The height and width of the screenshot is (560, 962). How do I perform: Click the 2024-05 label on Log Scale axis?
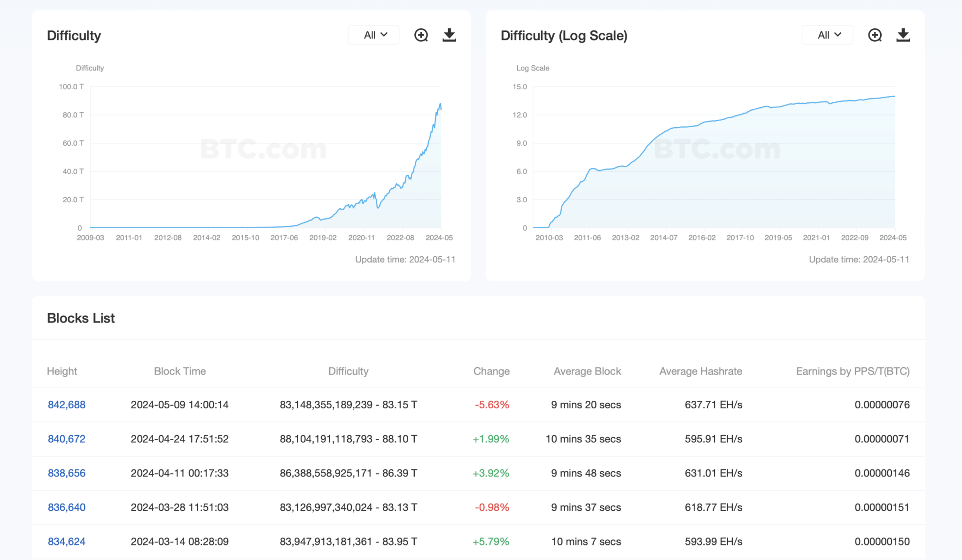click(x=892, y=238)
